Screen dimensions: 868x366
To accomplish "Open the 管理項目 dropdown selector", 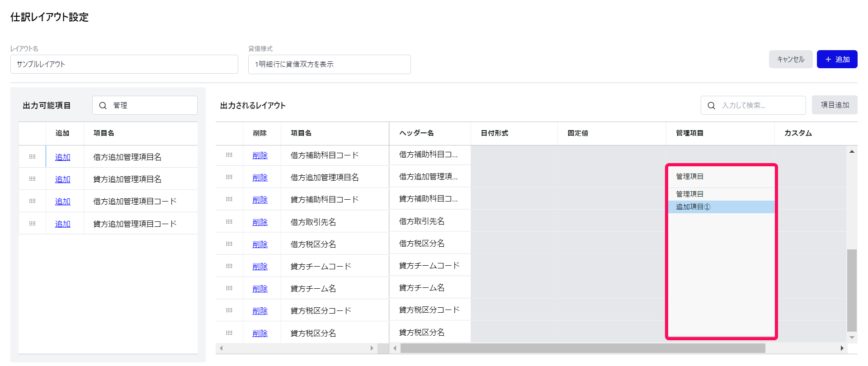I will tap(721, 177).
